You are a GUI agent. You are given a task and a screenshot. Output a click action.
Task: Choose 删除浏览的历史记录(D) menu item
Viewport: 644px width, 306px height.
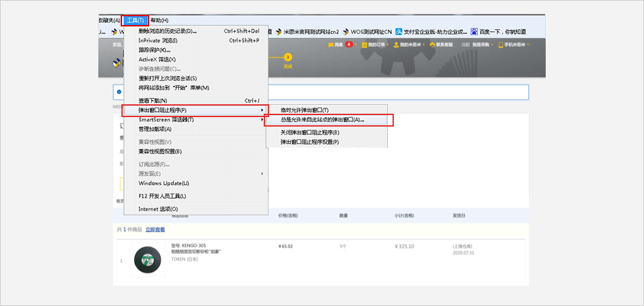tap(167, 31)
